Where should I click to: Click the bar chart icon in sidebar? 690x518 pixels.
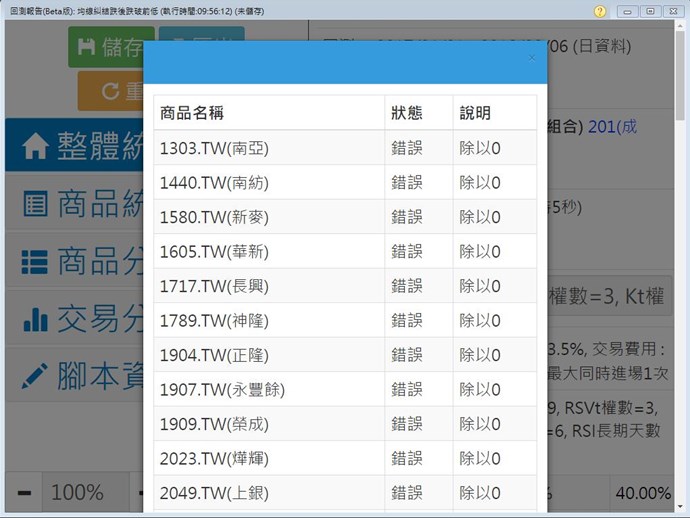[x=35, y=319]
